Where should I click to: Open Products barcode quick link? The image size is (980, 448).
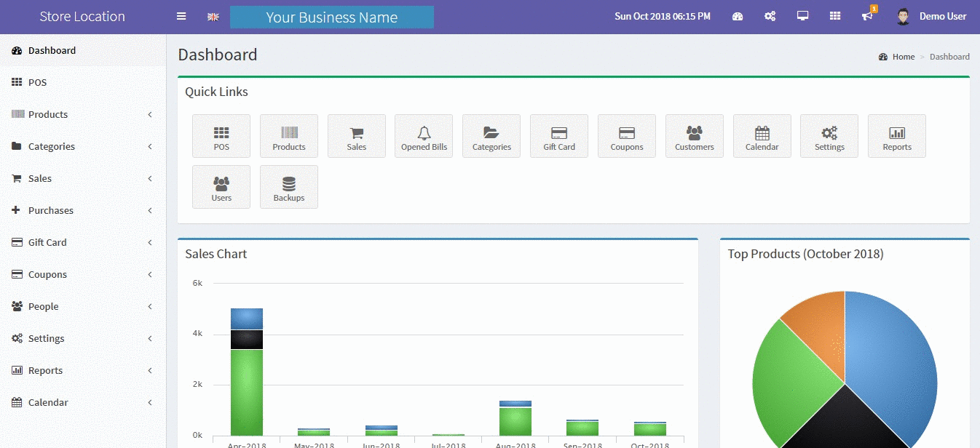[x=289, y=136]
